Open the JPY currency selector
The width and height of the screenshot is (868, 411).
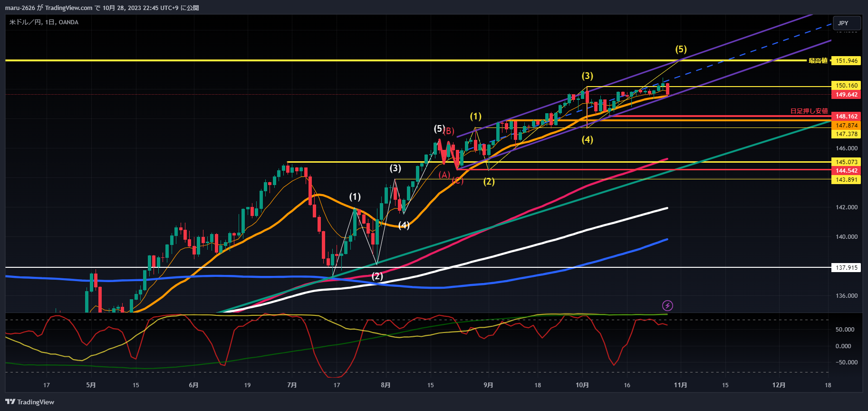847,23
